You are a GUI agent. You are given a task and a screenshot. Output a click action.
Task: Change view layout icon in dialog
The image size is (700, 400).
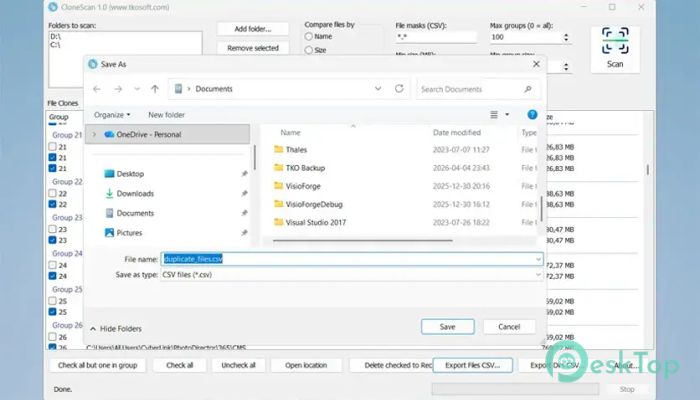tap(494, 115)
